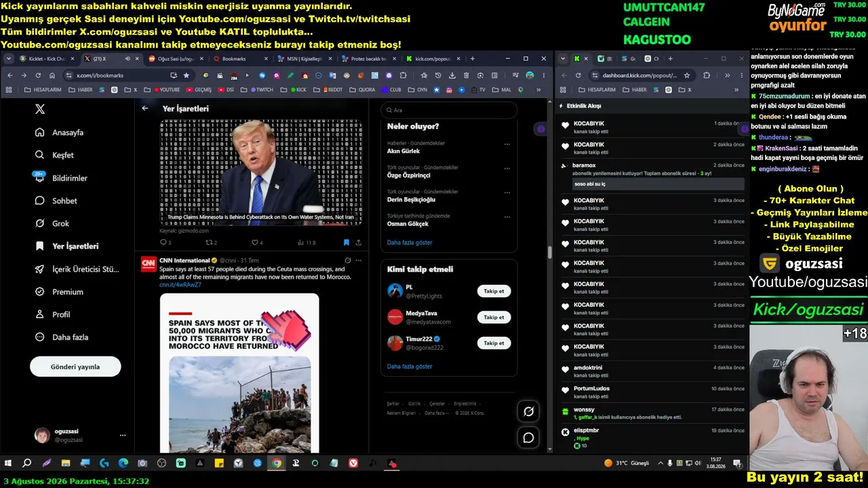
Task: Open Grok floating button on X page
Action: coord(528,411)
